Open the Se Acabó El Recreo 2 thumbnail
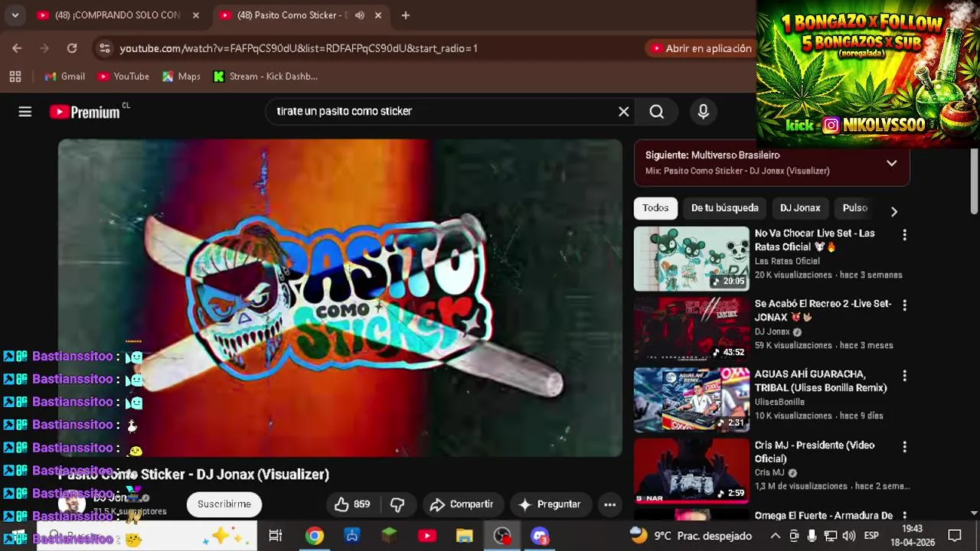Image resolution: width=980 pixels, height=551 pixels. point(691,329)
